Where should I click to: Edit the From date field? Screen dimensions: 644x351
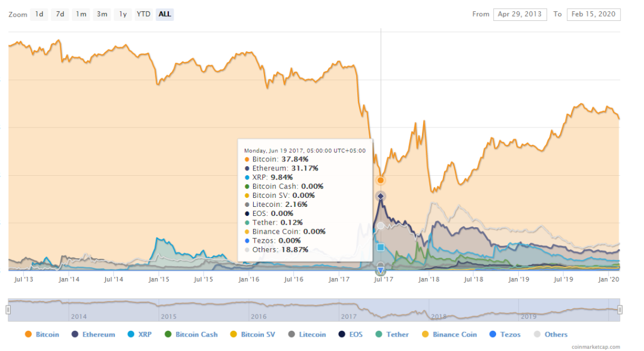coord(520,14)
